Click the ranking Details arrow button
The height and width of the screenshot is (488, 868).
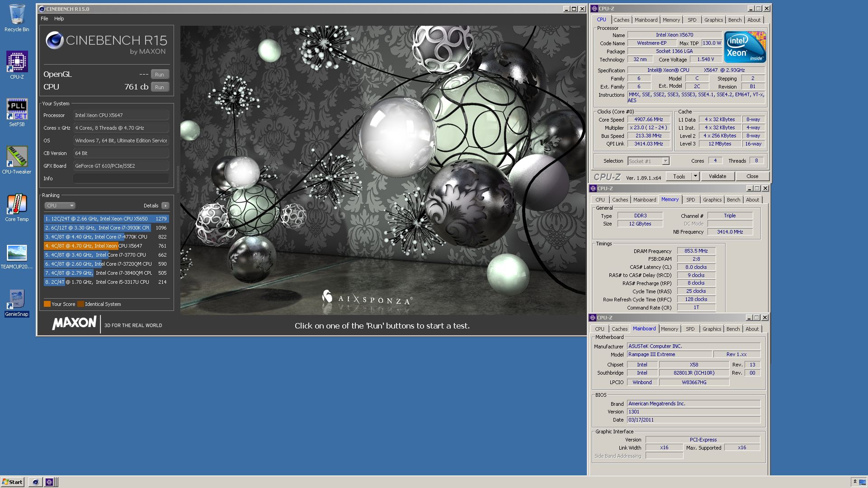[x=165, y=206]
